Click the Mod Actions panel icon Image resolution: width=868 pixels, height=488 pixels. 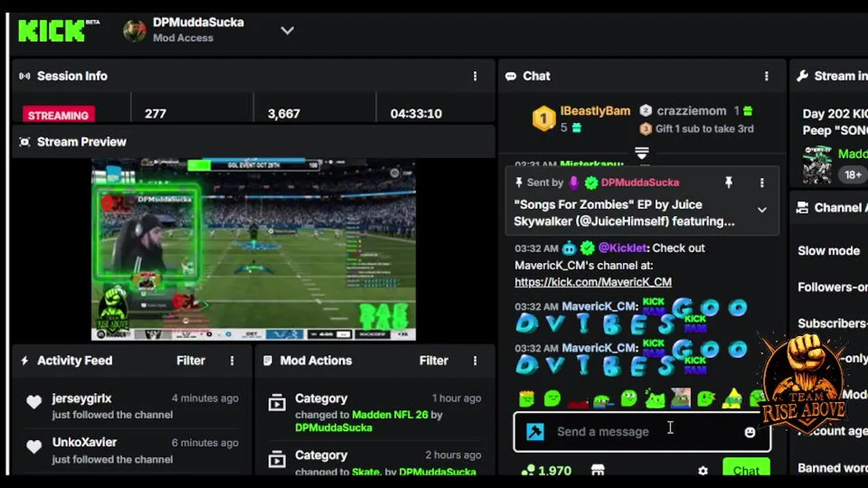pos(268,361)
